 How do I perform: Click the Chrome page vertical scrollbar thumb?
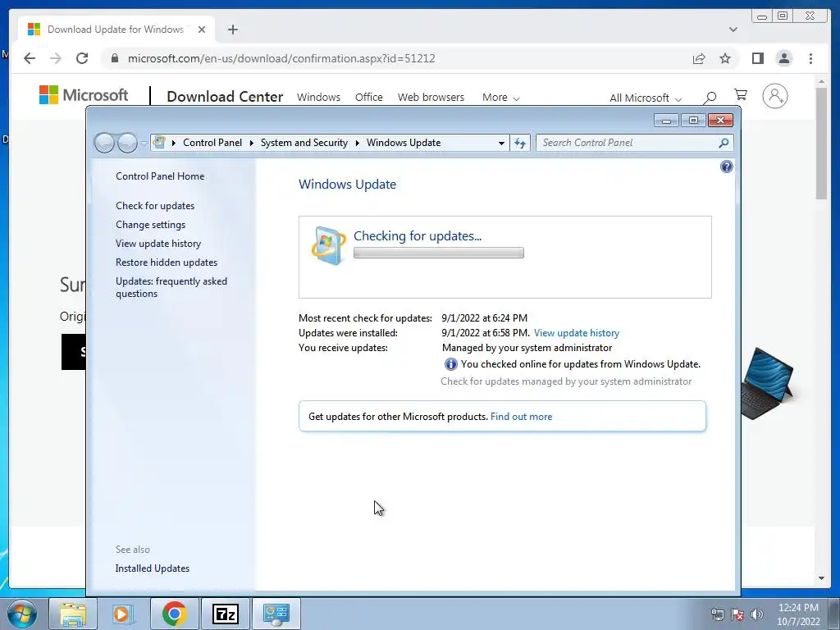click(821, 143)
